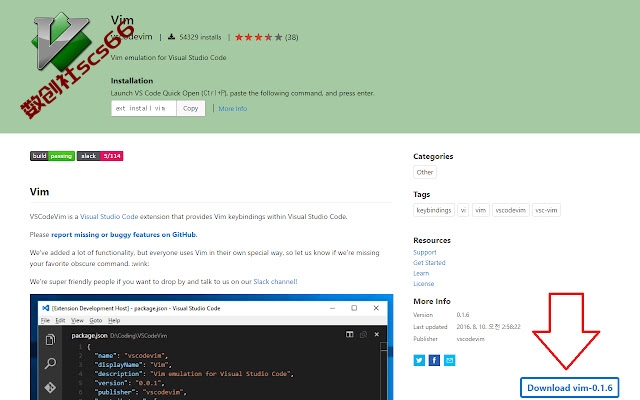This screenshot has width=640, height=400.
Task: Maximize the Visual Studio Code window
Action: 354,308
